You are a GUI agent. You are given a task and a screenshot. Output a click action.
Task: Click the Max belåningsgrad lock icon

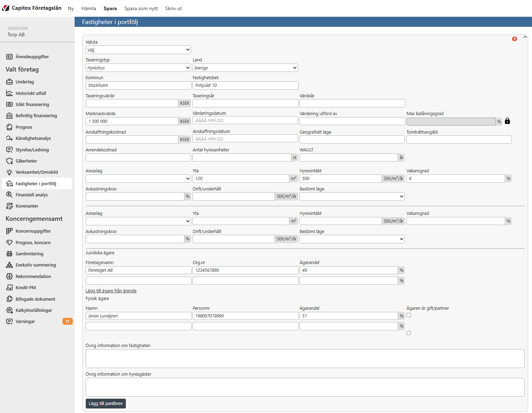point(507,121)
